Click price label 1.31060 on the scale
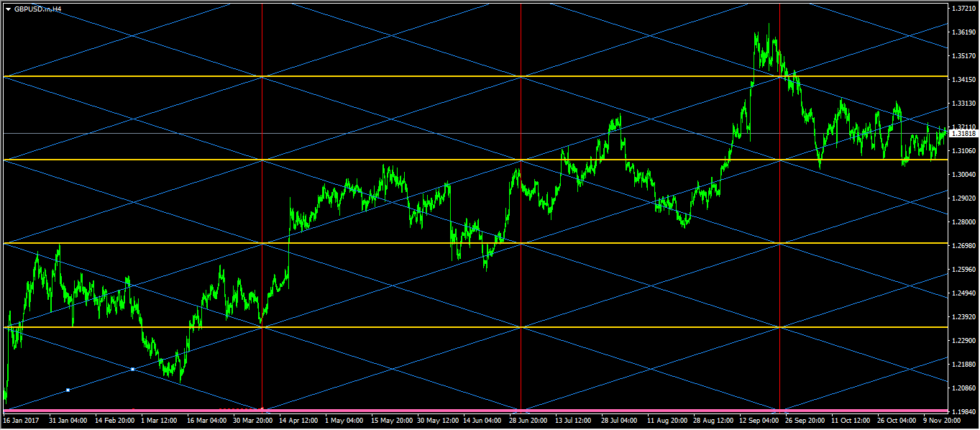Screen dimensions: 980x430 pyautogui.click(x=962, y=150)
